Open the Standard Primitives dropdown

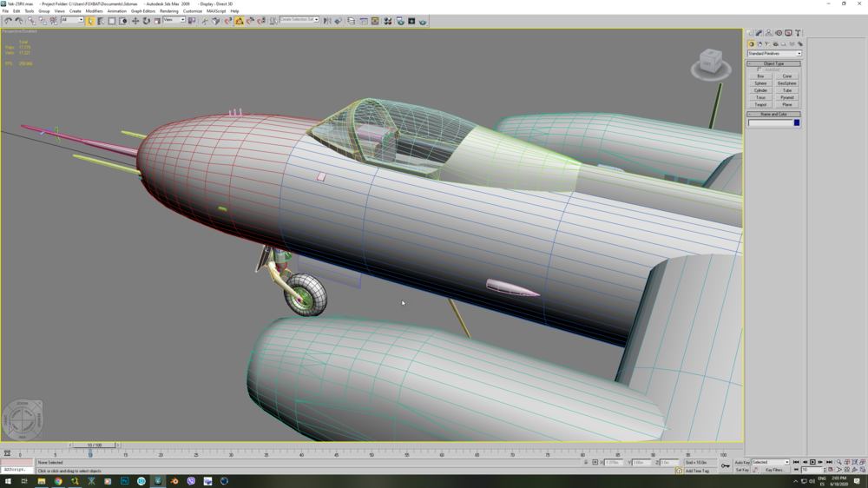(774, 53)
